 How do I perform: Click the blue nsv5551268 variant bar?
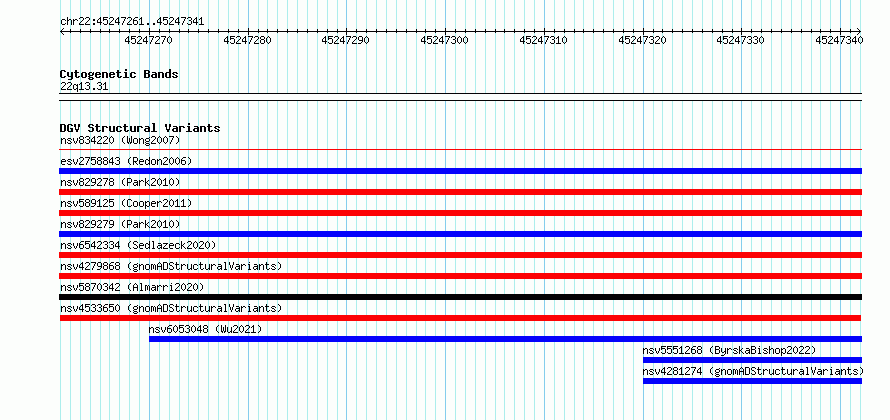coord(752,360)
